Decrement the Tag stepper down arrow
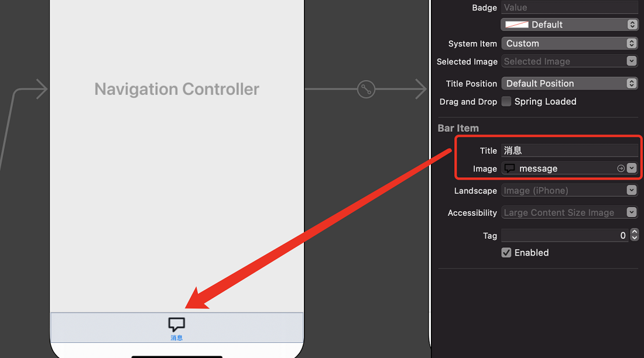Image resolution: width=644 pixels, height=358 pixels. [x=635, y=238]
